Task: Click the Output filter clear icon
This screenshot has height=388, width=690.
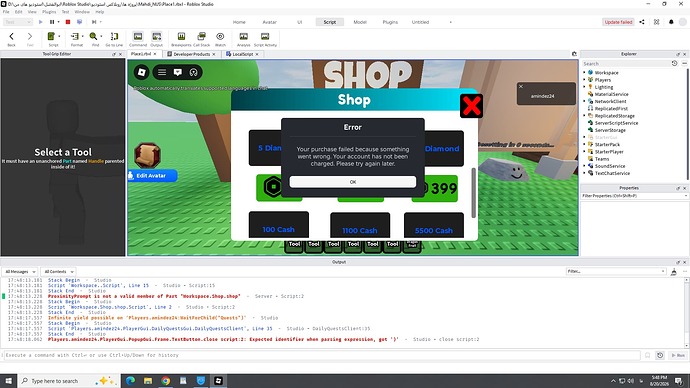Action: 674,272
